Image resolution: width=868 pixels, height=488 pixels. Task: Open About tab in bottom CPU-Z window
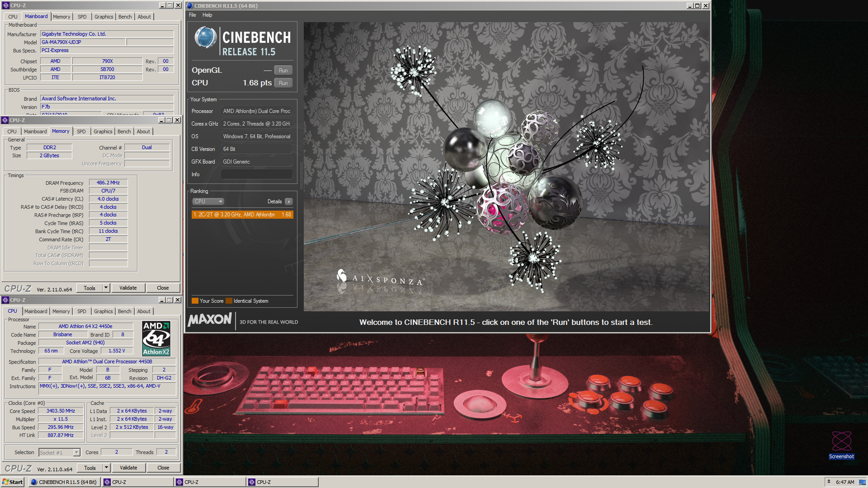[x=144, y=311]
